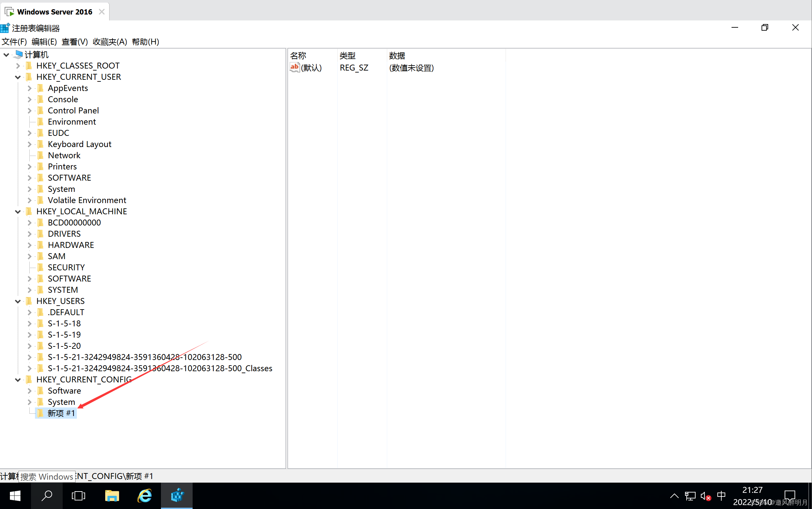Image resolution: width=812 pixels, height=509 pixels.
Task: Click the HKEY_CLASSES_ROOT folder icon
Action: [29, 66]
